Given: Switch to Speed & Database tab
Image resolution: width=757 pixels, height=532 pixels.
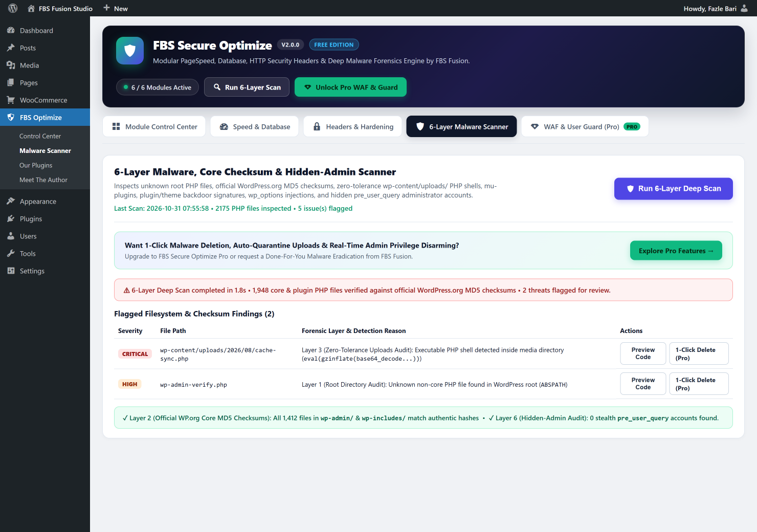Looking at the screenshot, I should [x=254, y=126].
